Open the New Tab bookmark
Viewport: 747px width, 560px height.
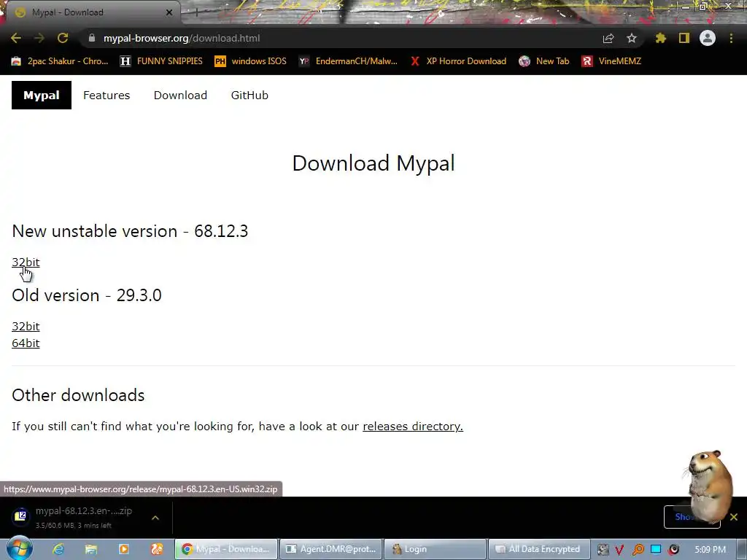click(x=544, y=61)
